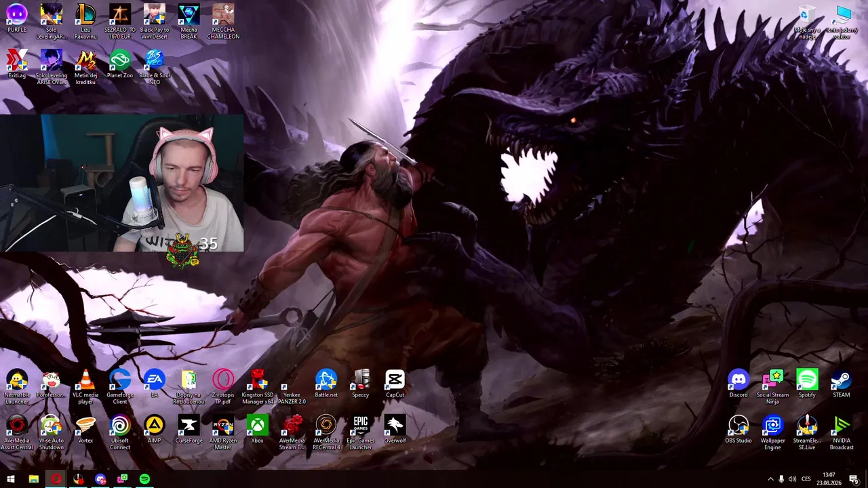
Task: Open the PURPLE desktop shortcut
Action: (17, 21)
